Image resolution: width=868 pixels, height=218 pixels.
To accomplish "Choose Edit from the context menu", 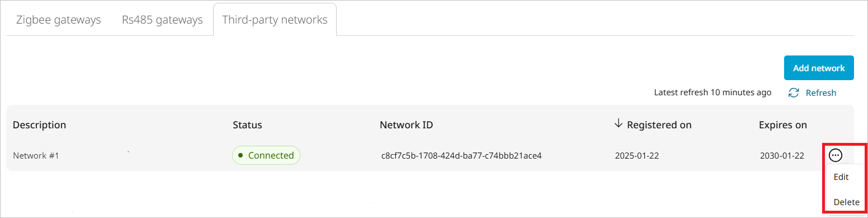I will pyautogui.click(x=841, y=177).
